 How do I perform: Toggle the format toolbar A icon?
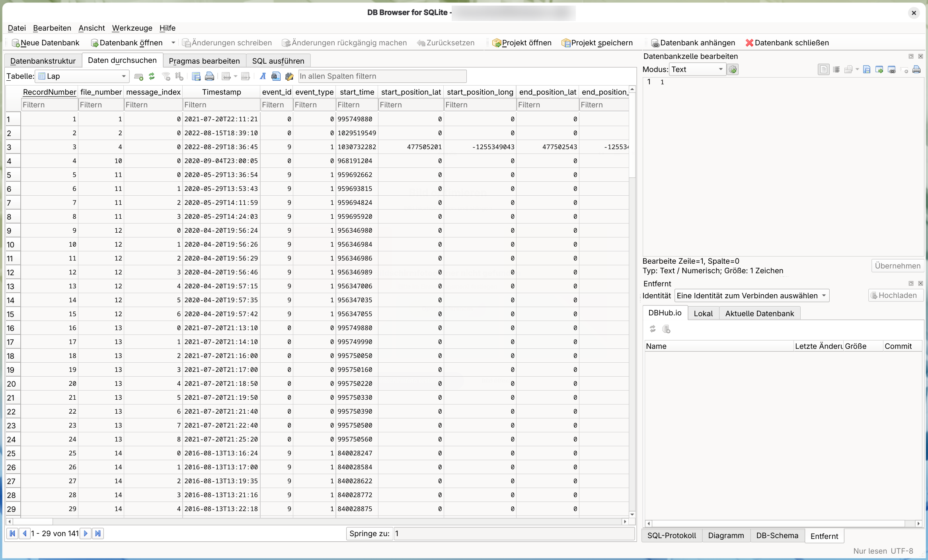coord(263,76)
